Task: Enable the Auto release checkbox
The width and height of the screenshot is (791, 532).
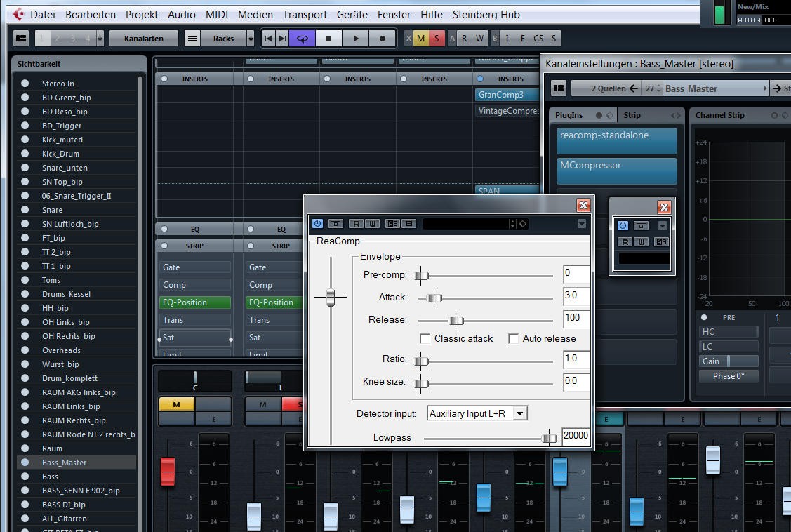Action: tap(513, 338)
